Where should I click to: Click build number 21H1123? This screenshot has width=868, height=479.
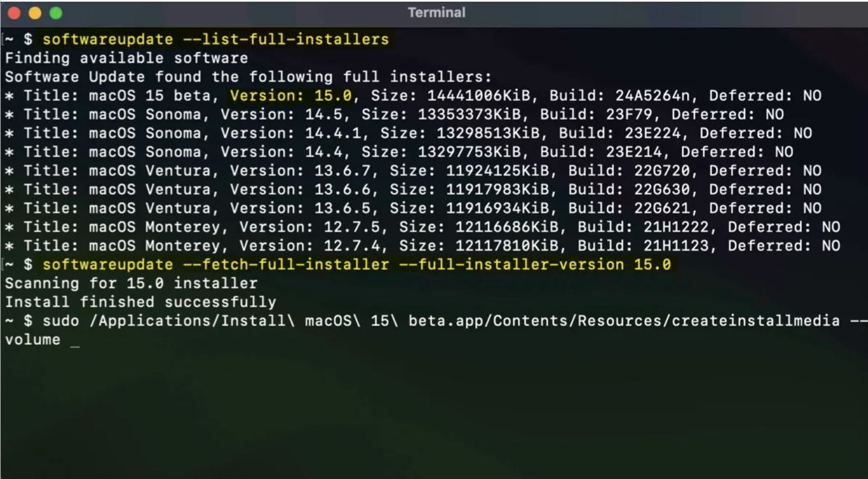click(x=676, y=246)
